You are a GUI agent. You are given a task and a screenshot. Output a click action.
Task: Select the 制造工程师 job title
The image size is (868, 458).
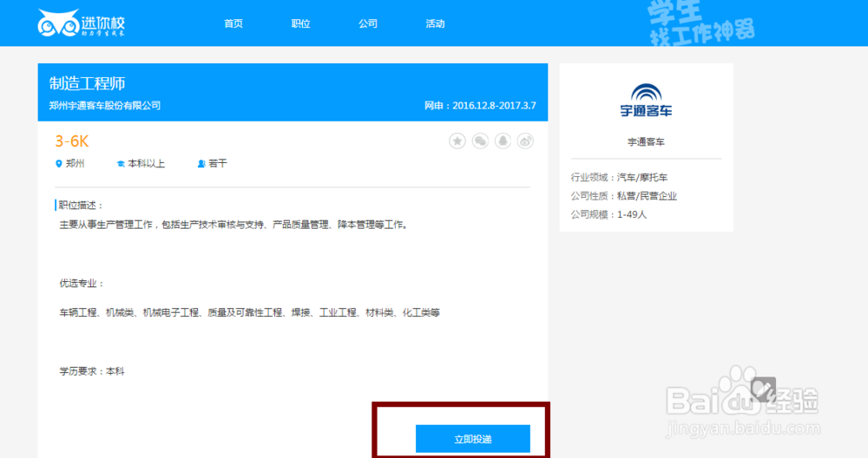click(x=87, y=83)
